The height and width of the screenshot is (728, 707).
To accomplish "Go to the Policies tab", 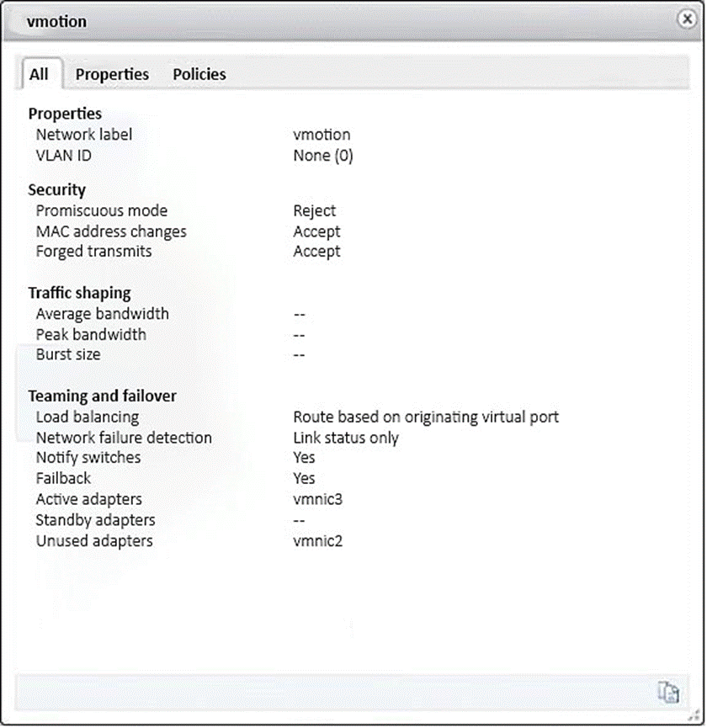I will [199, 74].
